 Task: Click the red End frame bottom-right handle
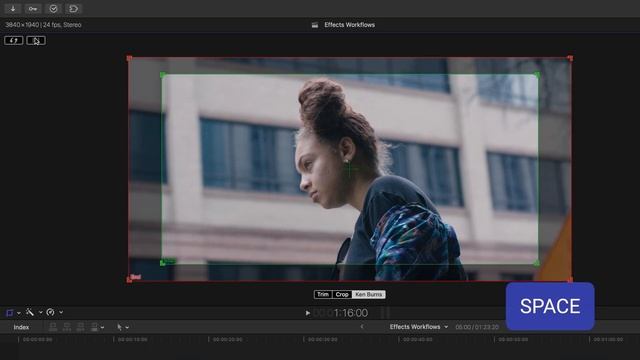pos(570,280)
